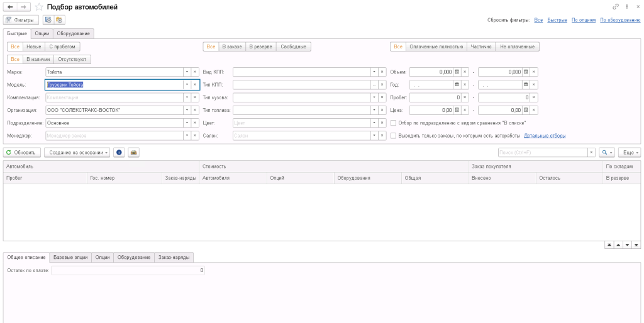Clear the Марка field with X button
This screenshot has width=644, height=323.
[195, 72]
